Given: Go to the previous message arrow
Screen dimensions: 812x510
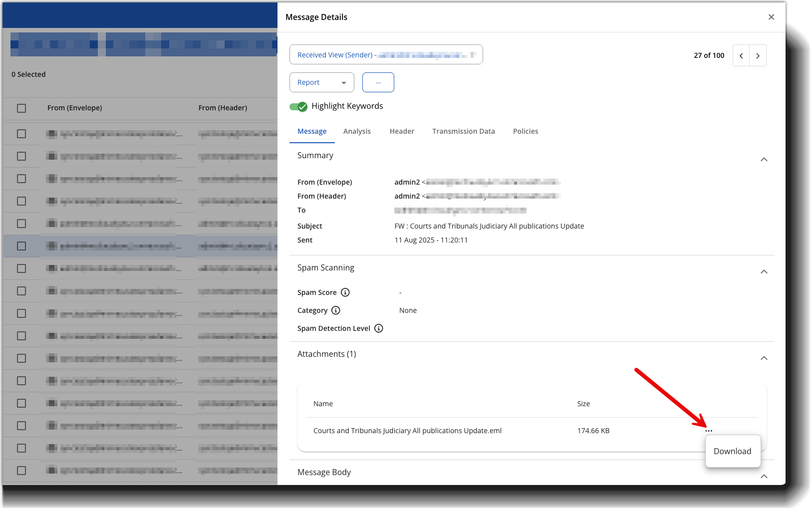Looking at the screenshot, I should [741, 56].
